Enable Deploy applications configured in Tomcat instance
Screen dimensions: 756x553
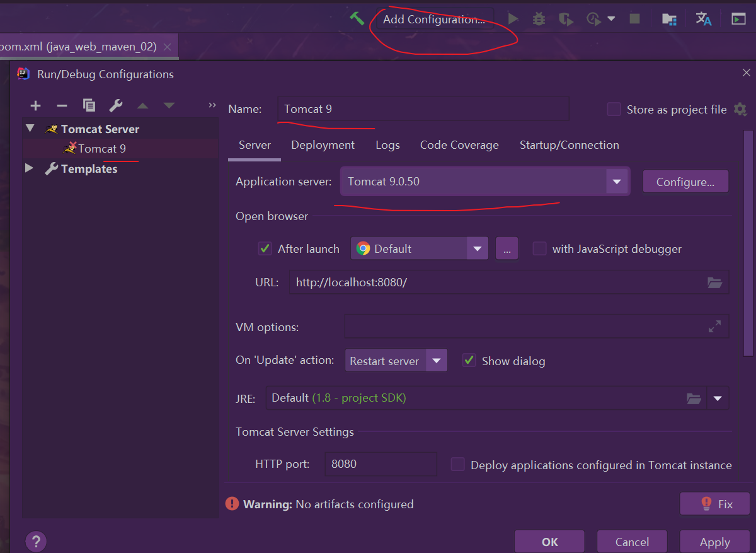(x=458, y=465)
